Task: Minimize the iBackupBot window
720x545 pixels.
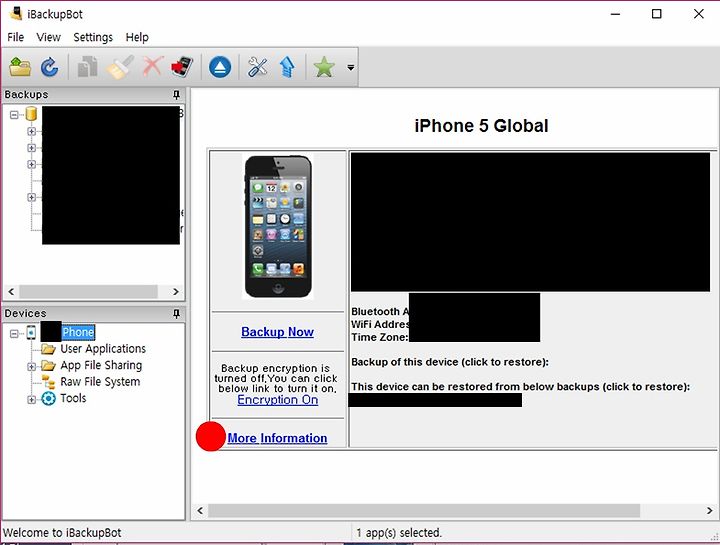Action: click(615, 14)
